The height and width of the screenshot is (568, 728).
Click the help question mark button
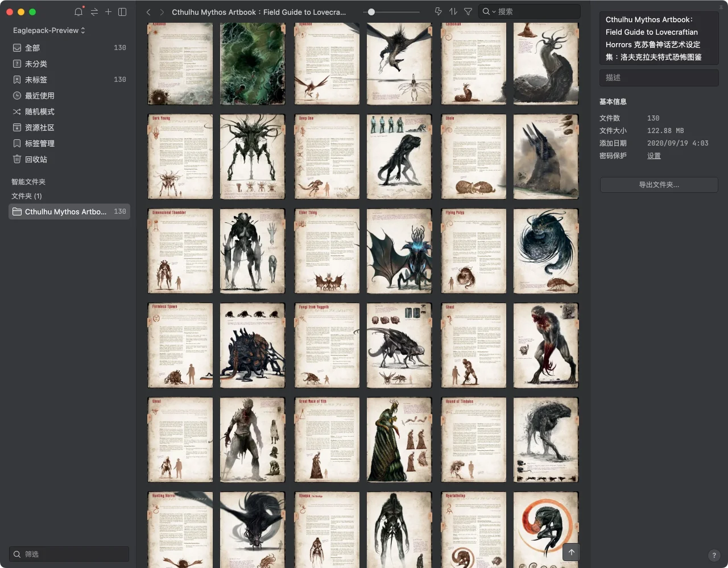point(714,555)
